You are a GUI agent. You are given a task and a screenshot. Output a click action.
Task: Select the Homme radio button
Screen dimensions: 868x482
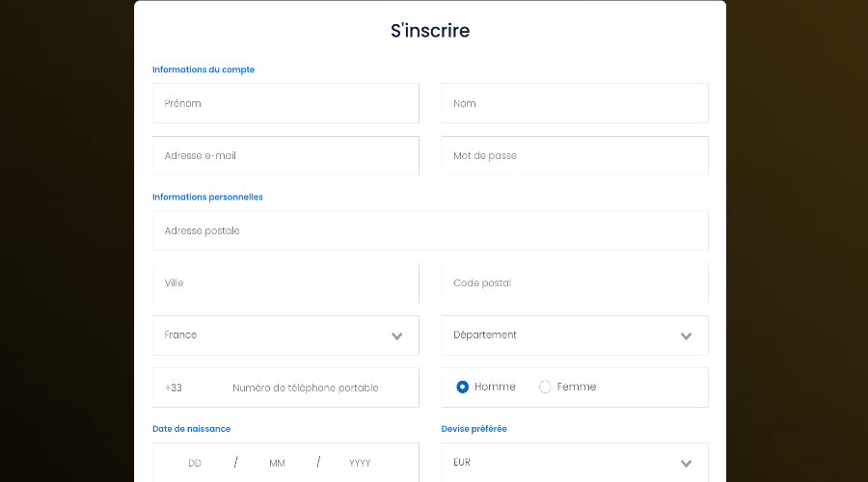(x=463, y=388)
